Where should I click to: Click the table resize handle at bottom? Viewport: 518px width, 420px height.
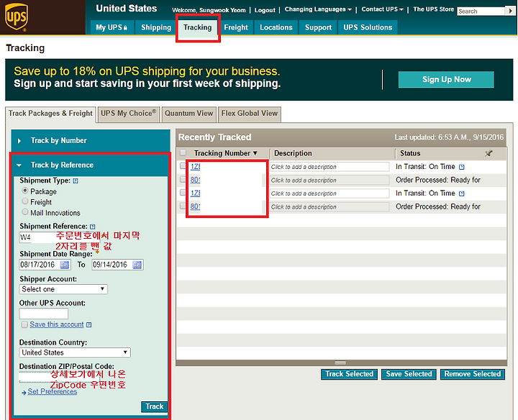(340, 362)
